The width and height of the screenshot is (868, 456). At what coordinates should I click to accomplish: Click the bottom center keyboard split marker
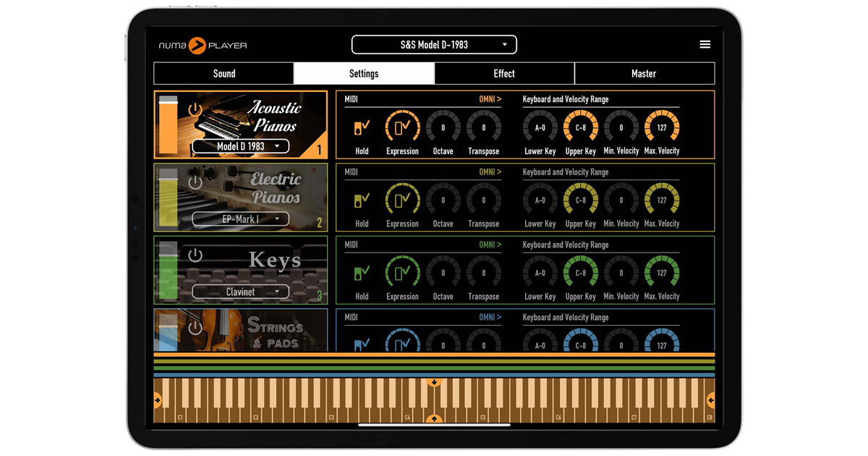tap(434, 418)
